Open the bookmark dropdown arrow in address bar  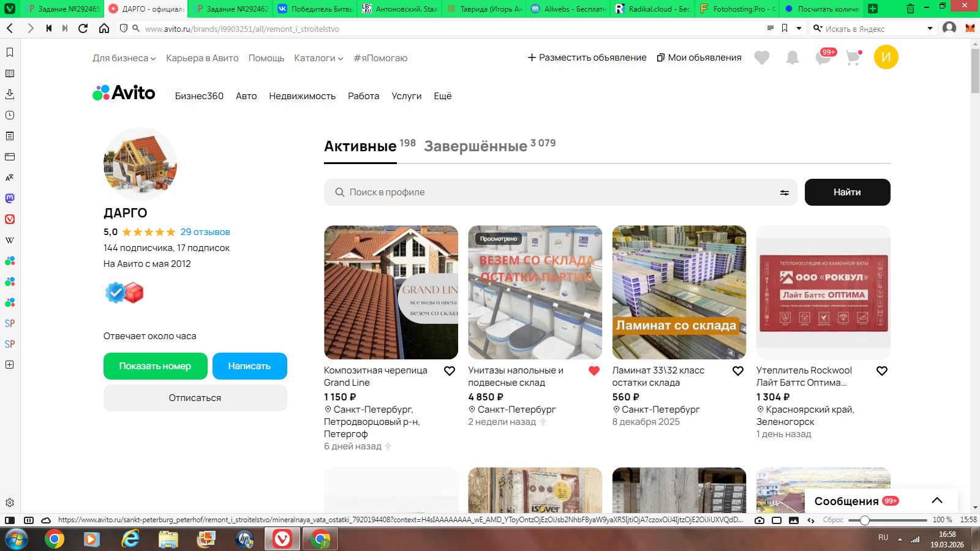[799, 28]
